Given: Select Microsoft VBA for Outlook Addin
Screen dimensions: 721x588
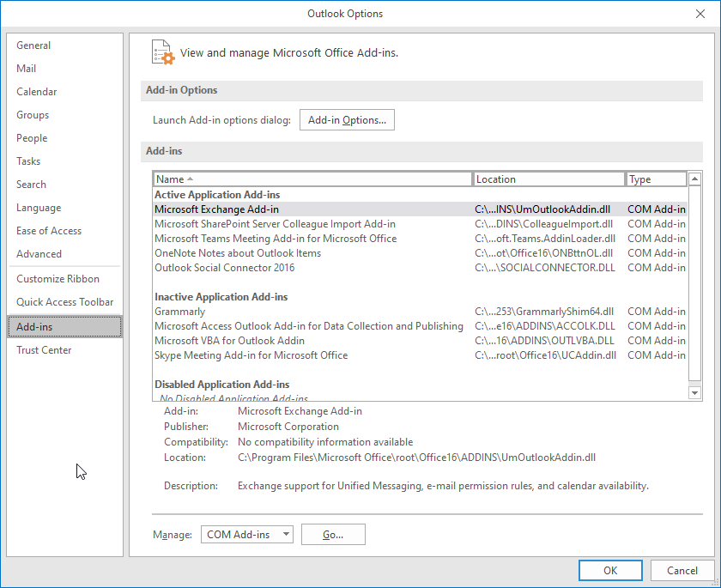Looking at the screenshot, I should coord(421,341).
